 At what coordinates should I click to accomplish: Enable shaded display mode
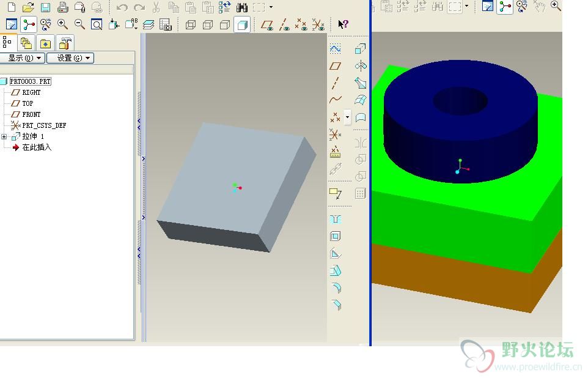click(242, 25)
